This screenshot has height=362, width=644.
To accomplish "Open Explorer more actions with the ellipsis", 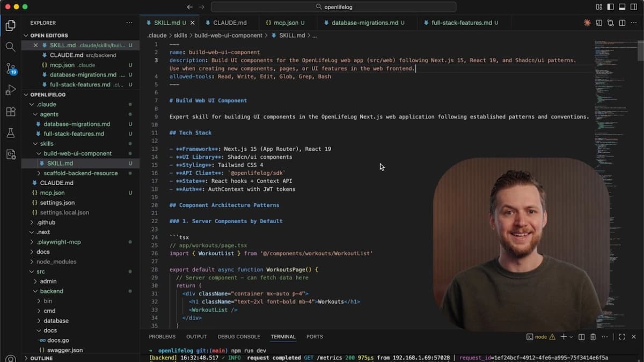I will click(x=129, y=23).
